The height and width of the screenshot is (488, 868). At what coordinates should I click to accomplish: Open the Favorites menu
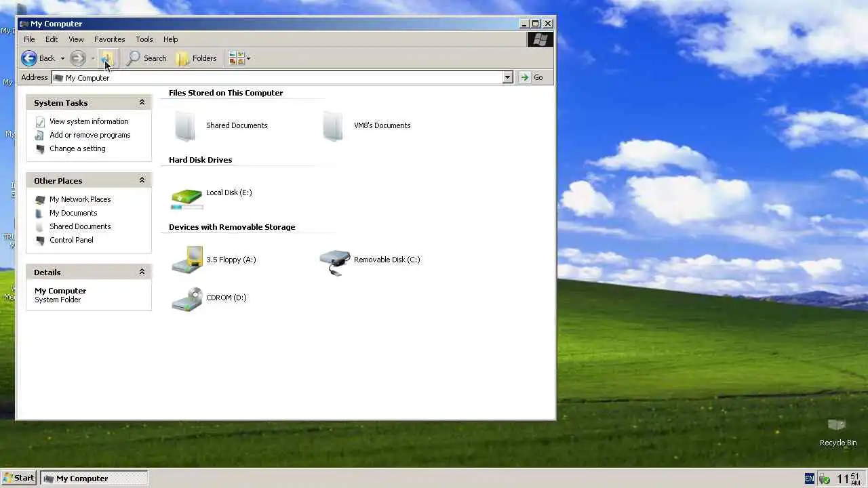coord(109,39)
